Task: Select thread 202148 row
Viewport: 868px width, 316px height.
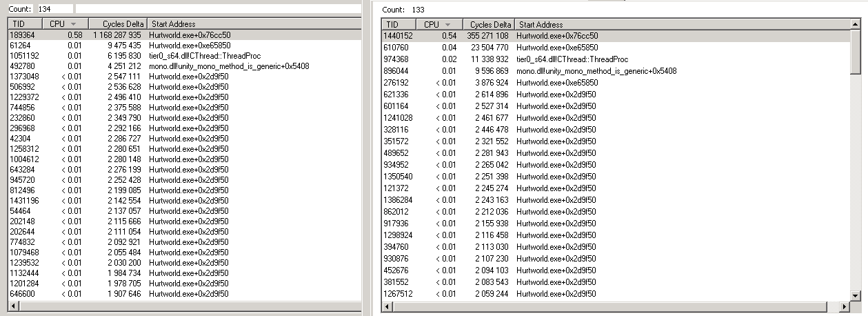Action: point(185,221)
